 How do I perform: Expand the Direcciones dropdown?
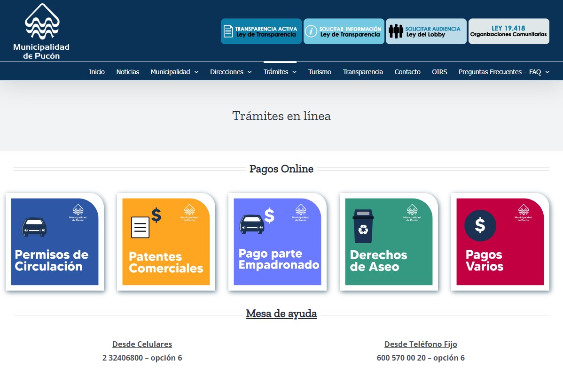(x=227, y=72)
